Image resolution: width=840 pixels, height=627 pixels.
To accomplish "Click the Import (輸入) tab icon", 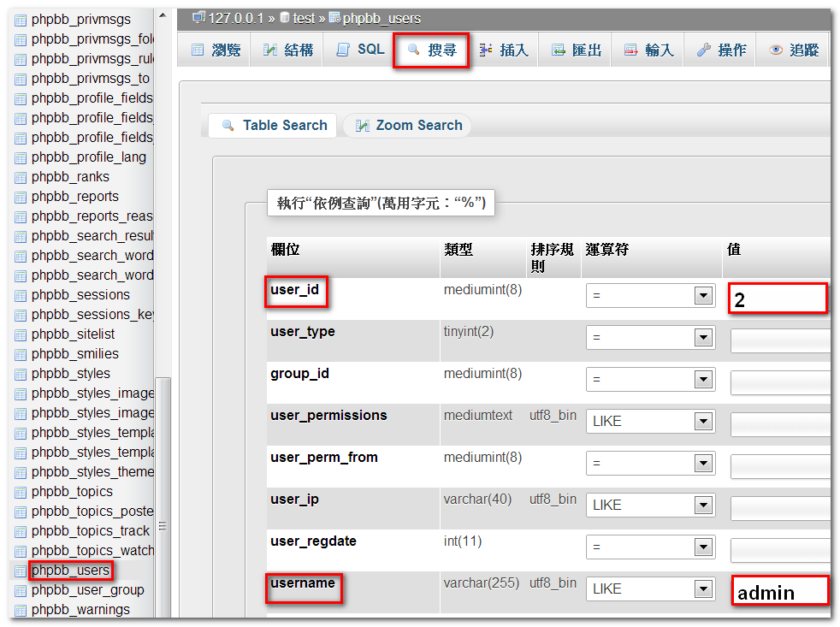I will (x=631, y=50).
